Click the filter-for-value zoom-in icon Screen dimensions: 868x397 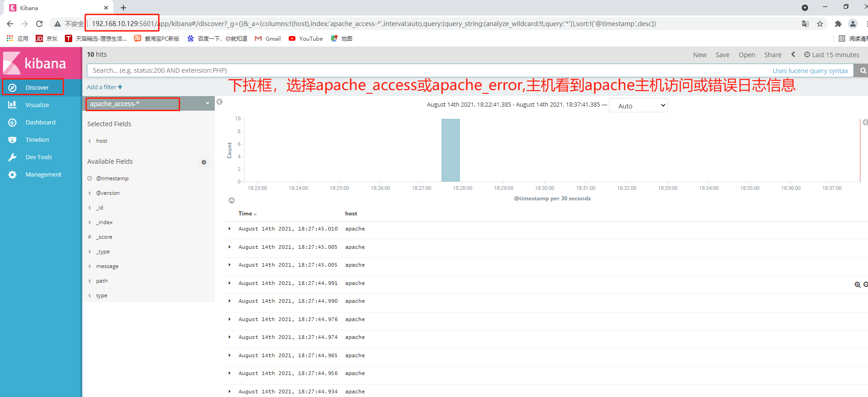(857, 284)
